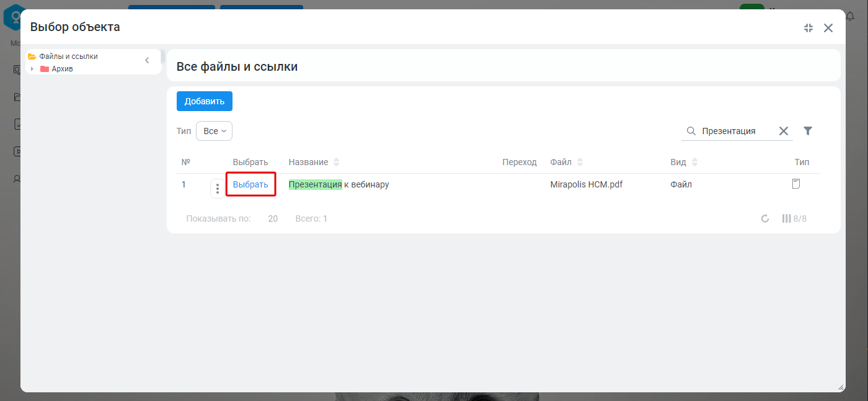Change rows shown per page value 20
Image resolution: width=868 pixels, height=401 pixels.
tap(273, 219)
